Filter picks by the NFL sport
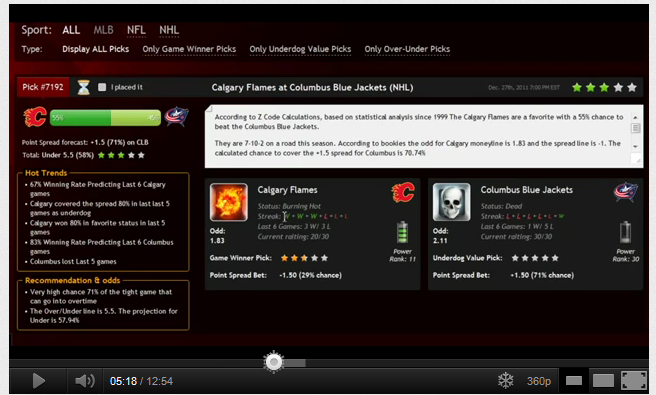 (136, 30)
